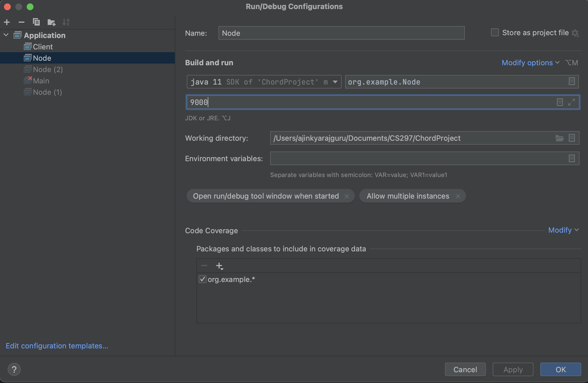588x383 pixels.
Task: Click the Remove Configuration minus icon
Action: [22, 22]
